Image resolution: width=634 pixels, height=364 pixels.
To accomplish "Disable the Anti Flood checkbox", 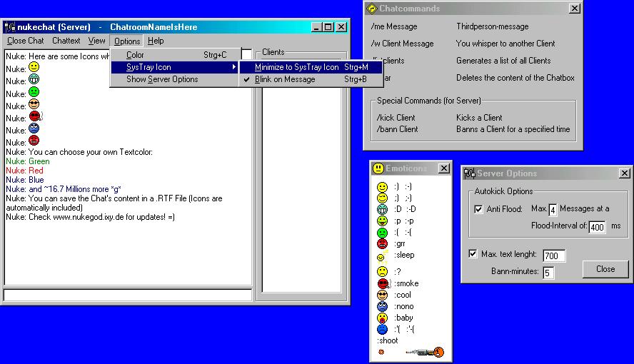I will [x=478, y=209].
